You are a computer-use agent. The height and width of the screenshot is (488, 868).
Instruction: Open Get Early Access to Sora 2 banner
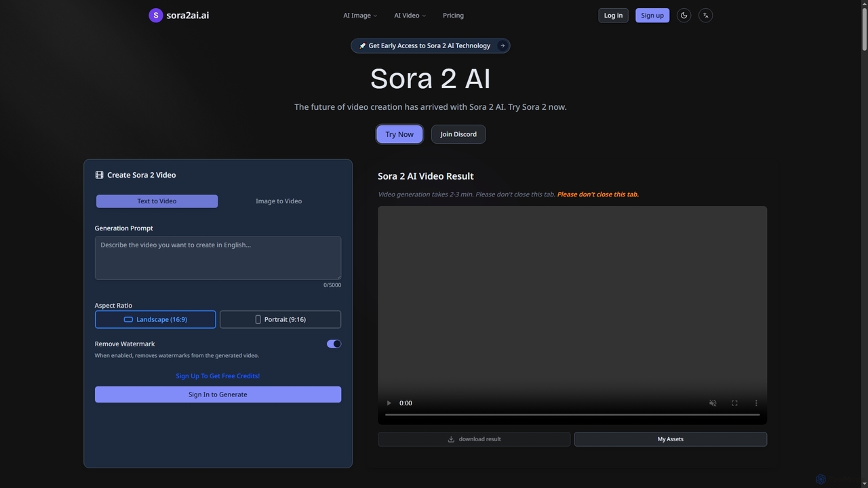[431, 45]
